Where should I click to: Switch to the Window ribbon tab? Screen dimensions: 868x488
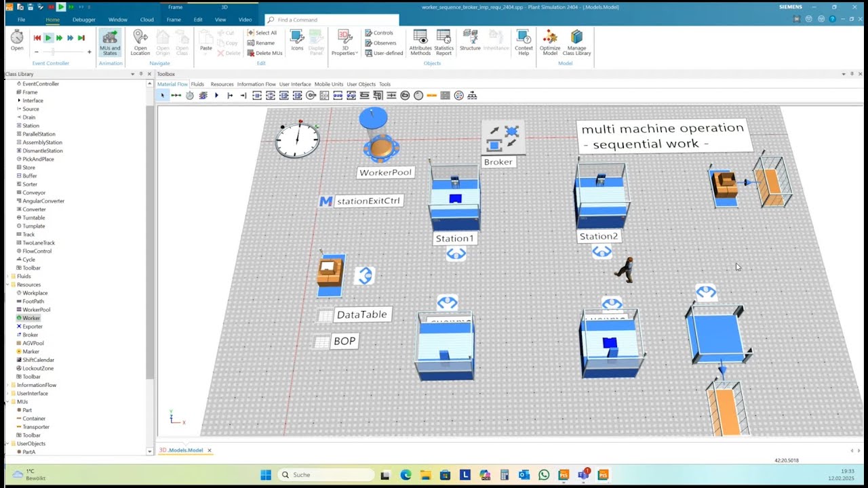tap(118, 20)
